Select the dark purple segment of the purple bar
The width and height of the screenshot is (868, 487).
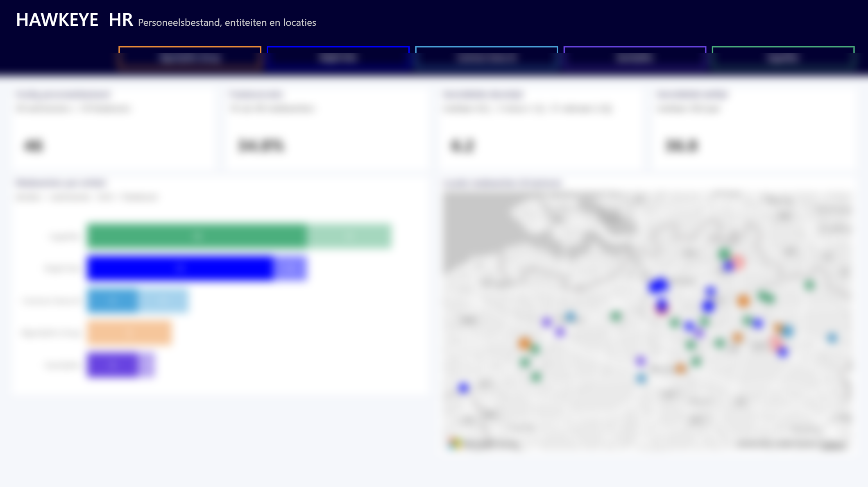click(x=113, y=365)
